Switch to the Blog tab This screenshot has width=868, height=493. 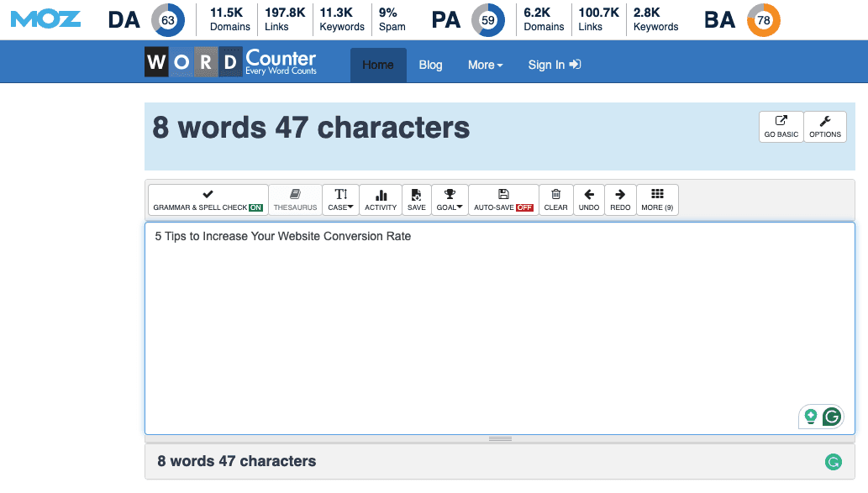pyautogui.click(x=430, y=65)
